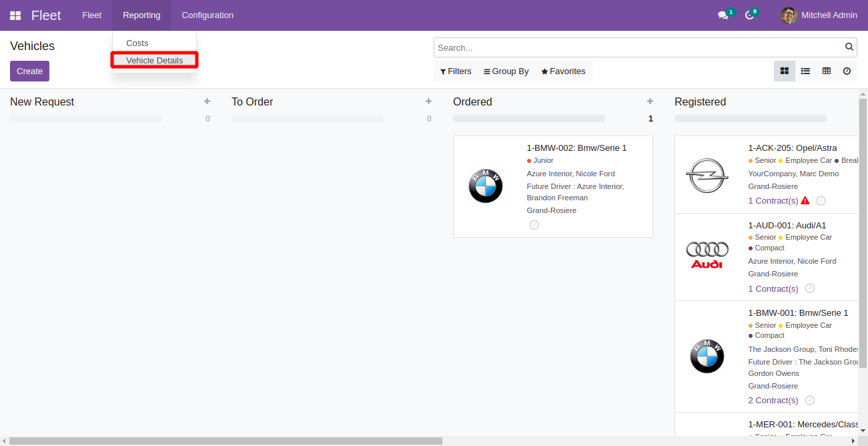Click Audi logo on 1-AUD-001 card
868x446 pixels.
point(707,255)
